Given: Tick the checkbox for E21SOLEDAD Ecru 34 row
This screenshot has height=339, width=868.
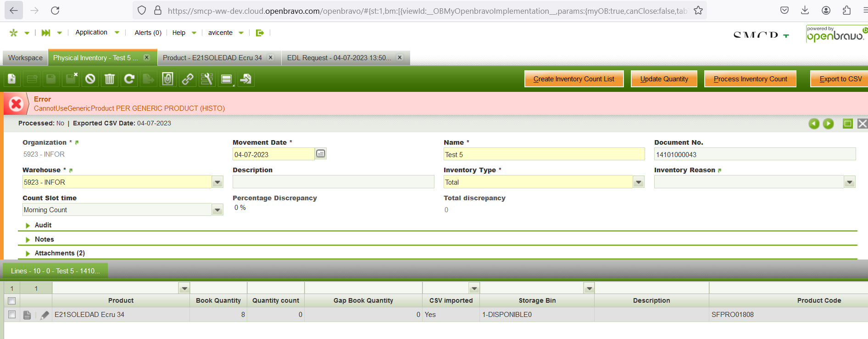Looking at the screenshot, I should [12, 315].
